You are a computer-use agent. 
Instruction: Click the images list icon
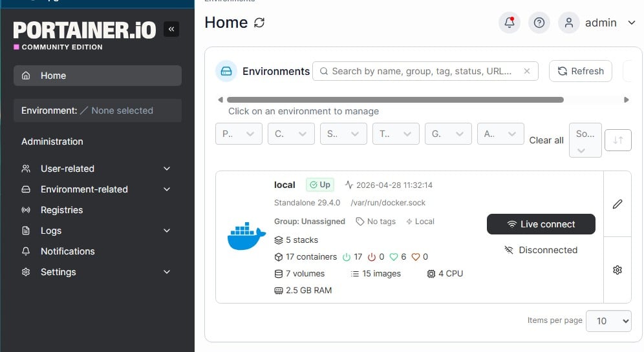[x=355, y=274]
